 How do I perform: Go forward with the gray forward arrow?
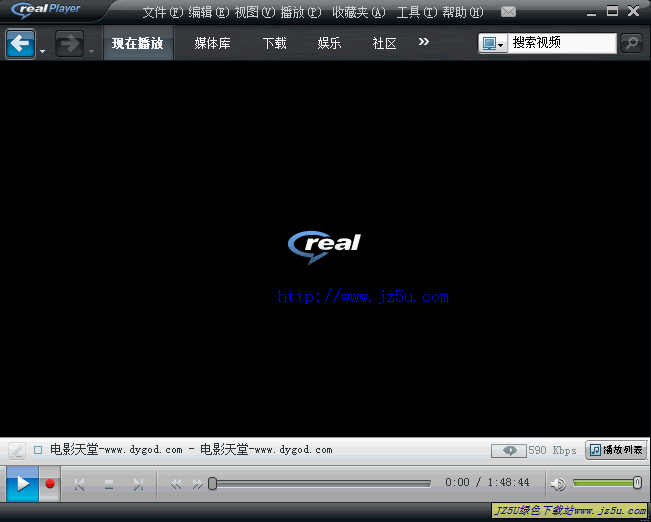point(69,43)
